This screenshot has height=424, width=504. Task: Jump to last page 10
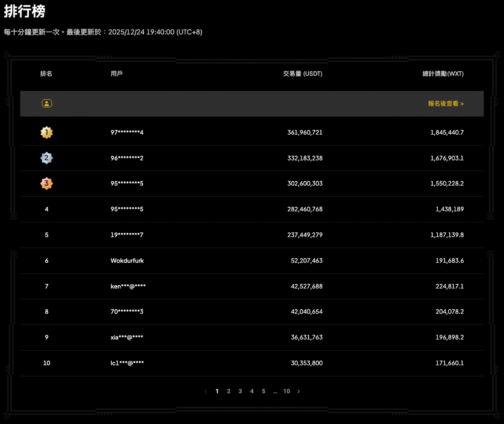pyautogui.click(x=286, y=391)
